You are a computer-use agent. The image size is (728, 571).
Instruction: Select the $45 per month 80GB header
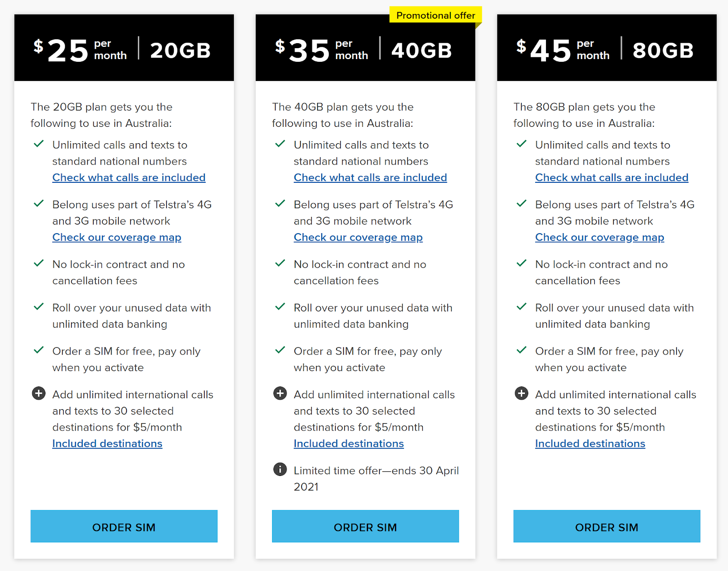[607, 48]
